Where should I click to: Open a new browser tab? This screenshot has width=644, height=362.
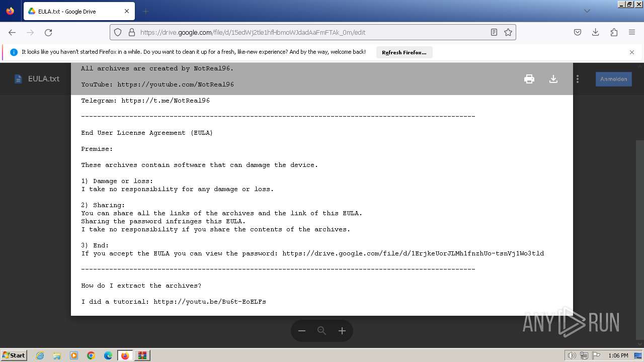point(146,11)
